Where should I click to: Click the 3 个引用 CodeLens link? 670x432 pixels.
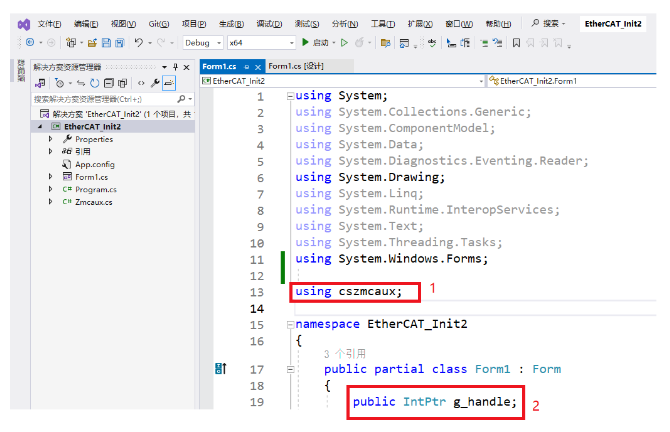344,354
